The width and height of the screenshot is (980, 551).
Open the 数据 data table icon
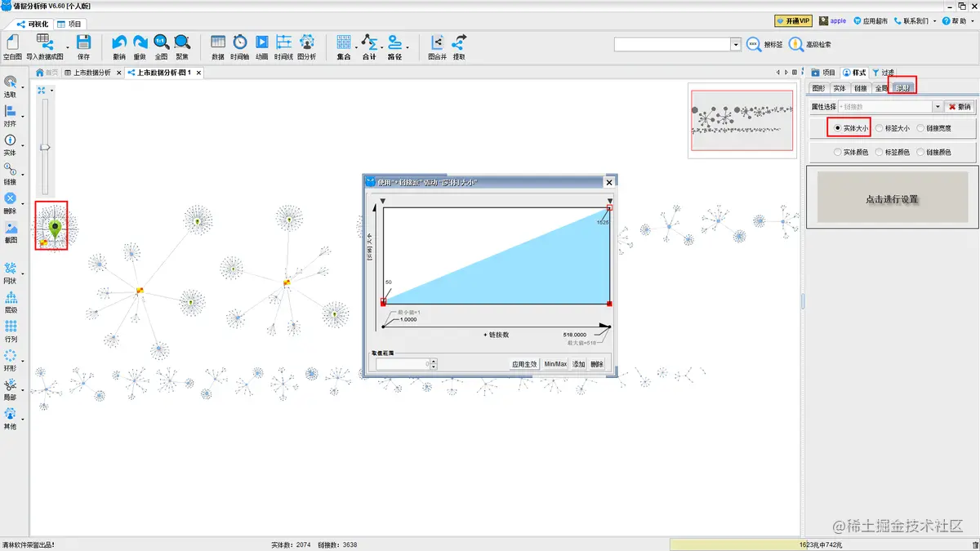click(218, 42)
